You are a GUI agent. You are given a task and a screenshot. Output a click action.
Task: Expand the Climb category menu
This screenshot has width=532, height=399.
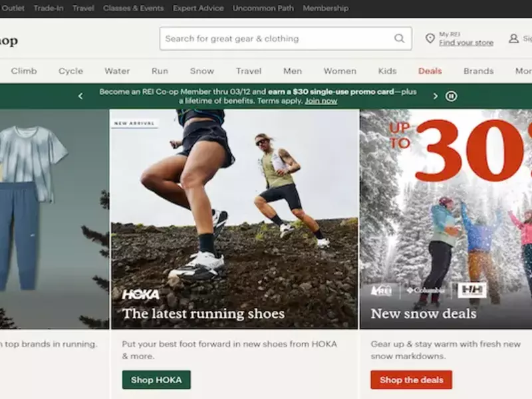(x=24, y=71)
